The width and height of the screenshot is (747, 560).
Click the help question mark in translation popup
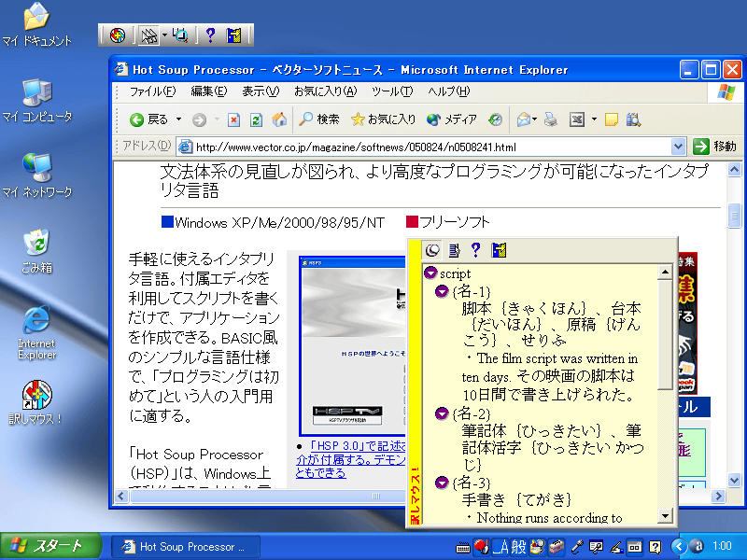tap(475, 250)
